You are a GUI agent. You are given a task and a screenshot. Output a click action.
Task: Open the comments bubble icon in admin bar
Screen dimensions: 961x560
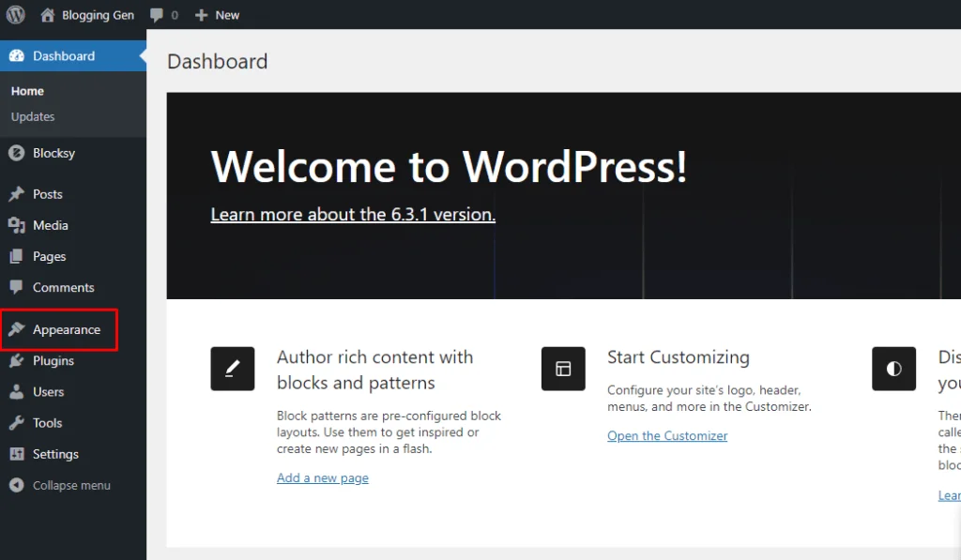pyautogui.click(x=157, y=15)
